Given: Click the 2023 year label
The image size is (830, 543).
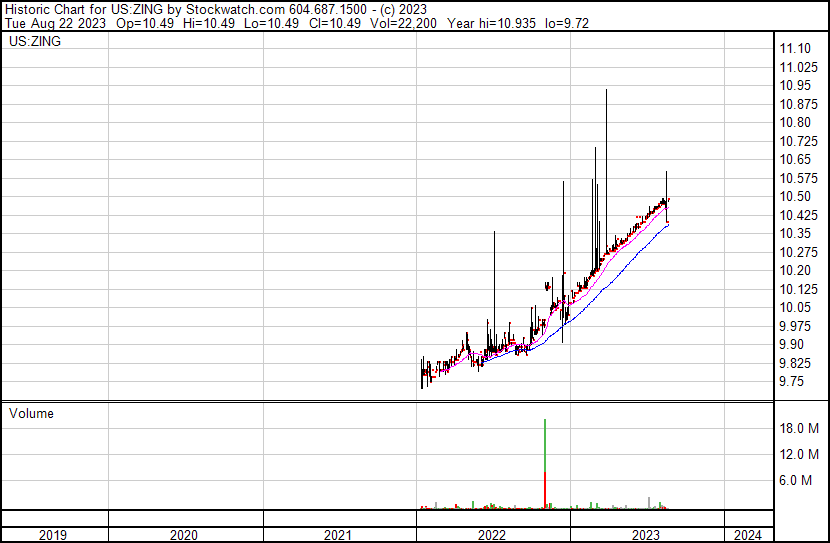Looking at the screenshot, I should (x=646, y=535).
